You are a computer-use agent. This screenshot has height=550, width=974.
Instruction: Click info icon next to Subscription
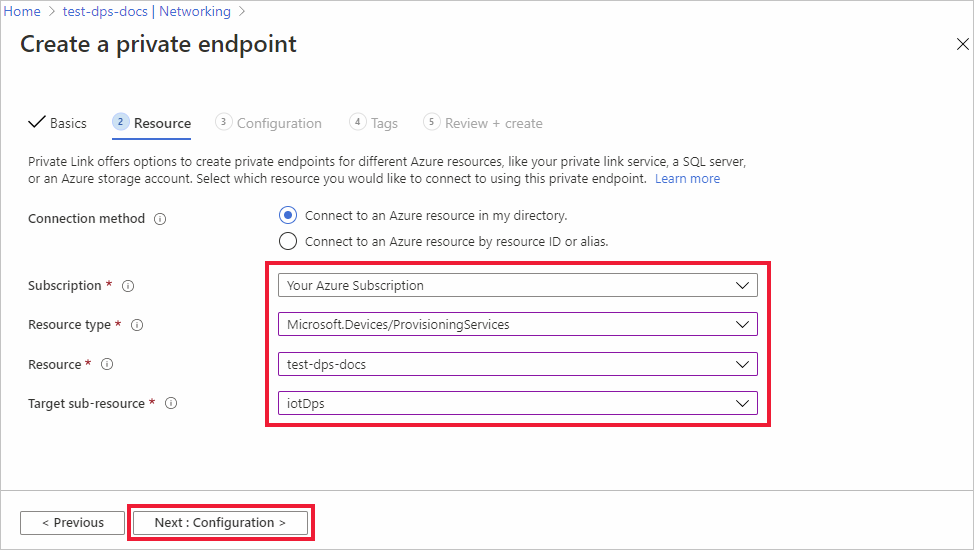128,286
